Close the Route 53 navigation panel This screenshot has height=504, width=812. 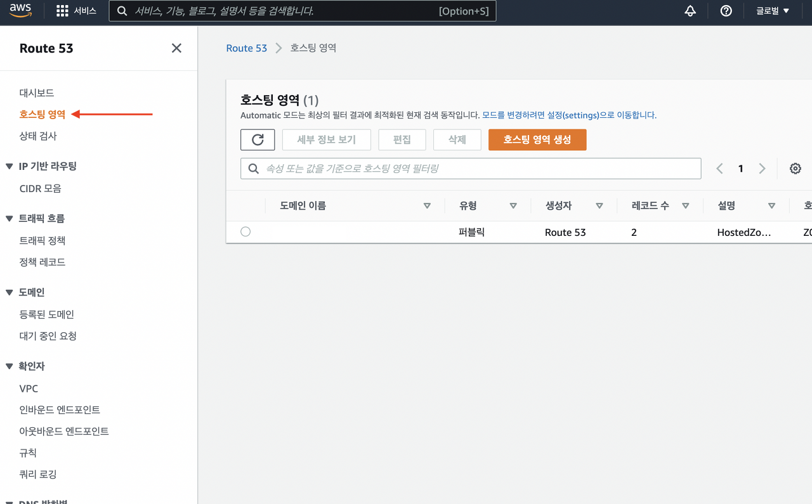(176, 48)
